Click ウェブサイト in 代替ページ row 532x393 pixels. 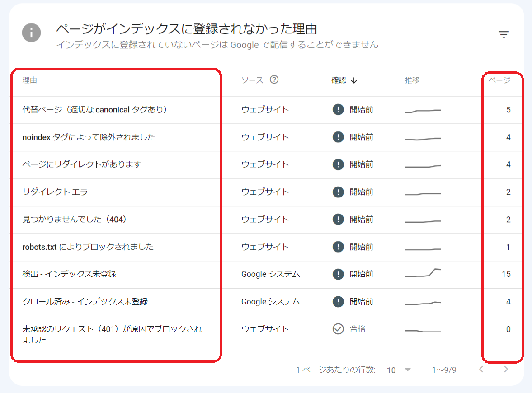tap(265, 110)
